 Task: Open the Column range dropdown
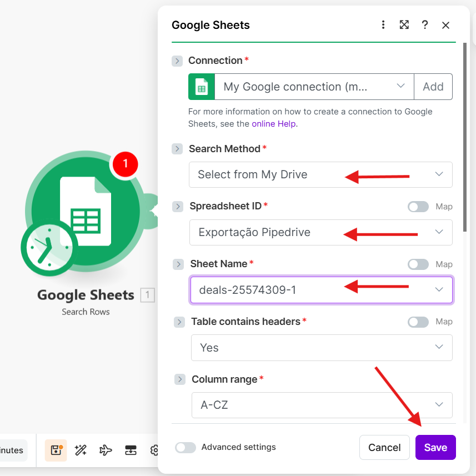coord(322,405)
